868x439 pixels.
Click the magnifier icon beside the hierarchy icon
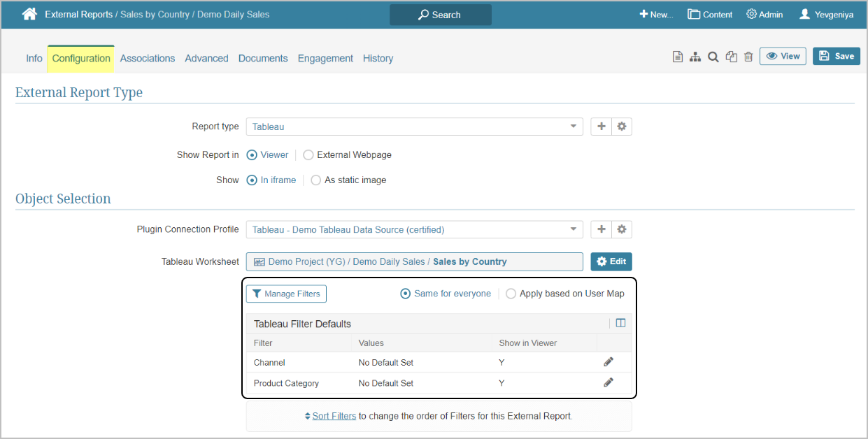click(713, 57)
